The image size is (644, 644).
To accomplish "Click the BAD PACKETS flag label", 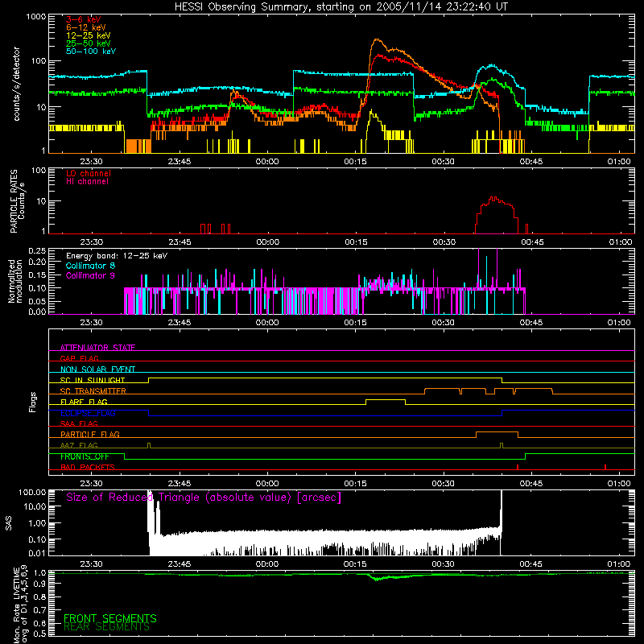I will pyautogui.click(x=88, y=467).
